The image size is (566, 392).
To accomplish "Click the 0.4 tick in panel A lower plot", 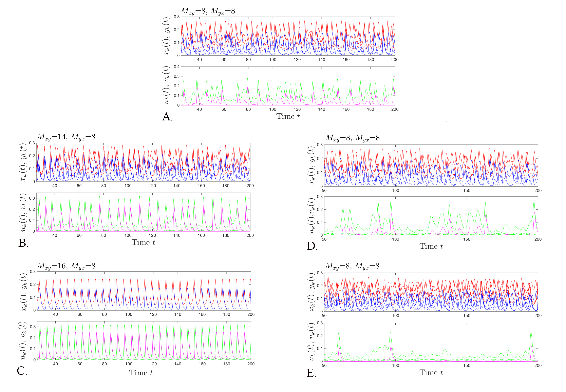I will [x=177, y=67].
